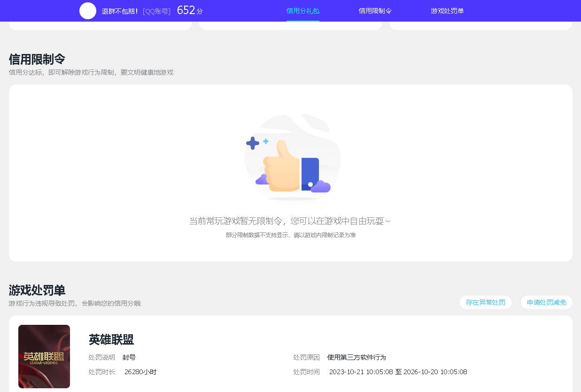Viewport: 581px width, 392px height.
Task: Open the 信用限制令 tab
Action: click(375, 11)
